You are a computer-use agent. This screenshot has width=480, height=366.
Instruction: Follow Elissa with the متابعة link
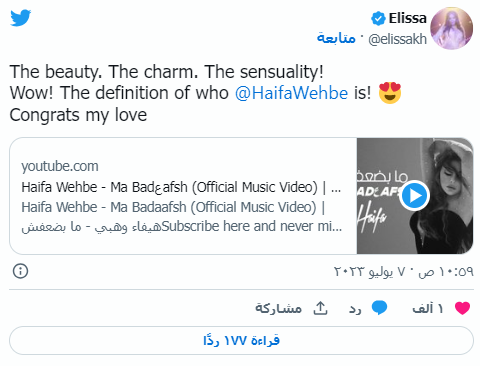pyautogui.click(x=336, y=38)
